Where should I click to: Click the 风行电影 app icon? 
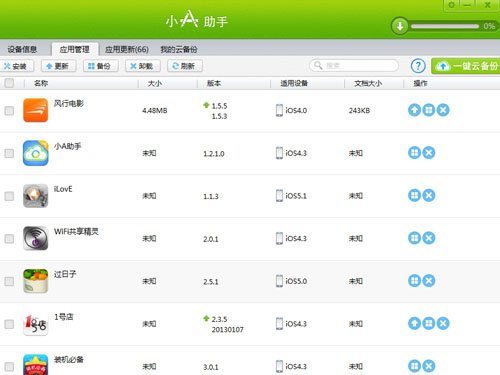(x=36, y=110)
